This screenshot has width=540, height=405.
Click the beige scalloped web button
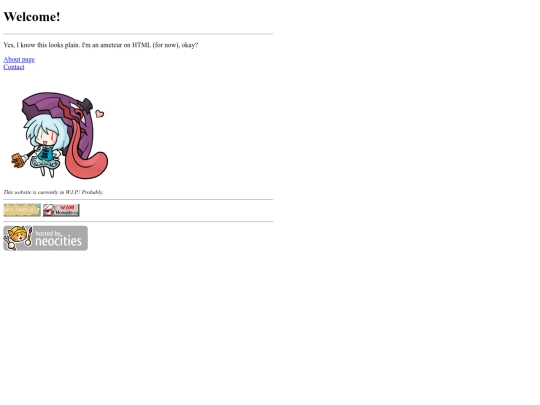point(22,210)
